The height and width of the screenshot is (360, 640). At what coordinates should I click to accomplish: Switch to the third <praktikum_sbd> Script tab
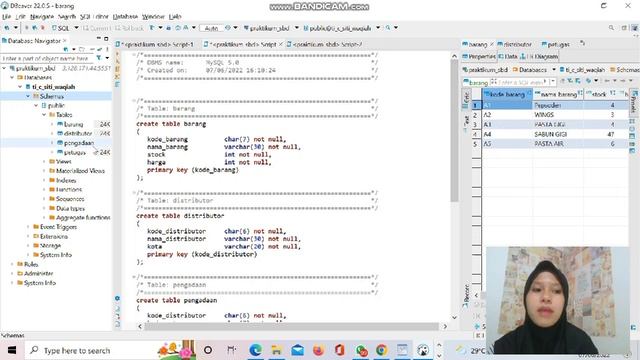[325, 44]
